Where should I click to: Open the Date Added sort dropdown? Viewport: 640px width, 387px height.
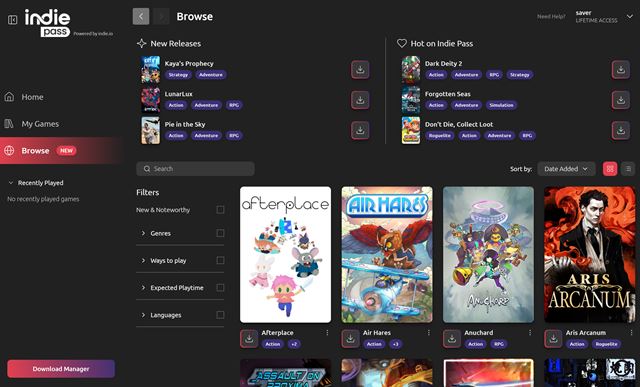pos(566,169)
